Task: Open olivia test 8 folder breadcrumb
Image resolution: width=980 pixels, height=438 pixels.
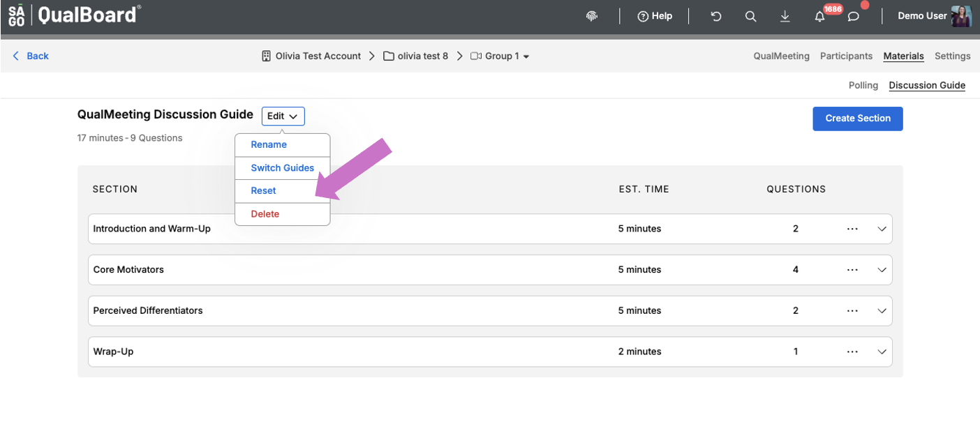Action: pos(423,56)
